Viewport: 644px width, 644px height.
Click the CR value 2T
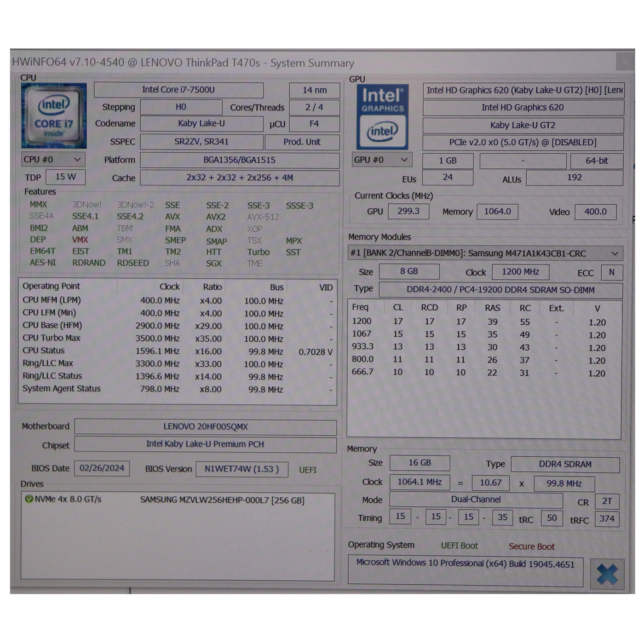click(x=607, y=501)
